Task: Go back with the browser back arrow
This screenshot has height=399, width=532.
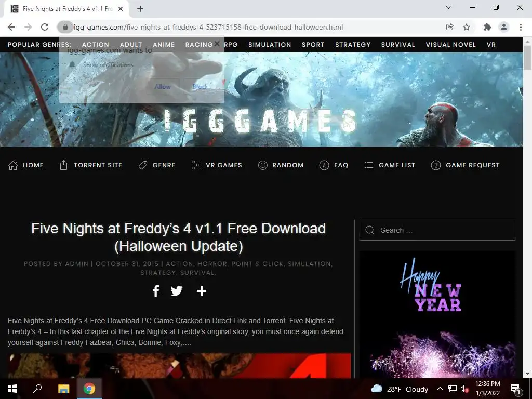Action: pos(11,27)
